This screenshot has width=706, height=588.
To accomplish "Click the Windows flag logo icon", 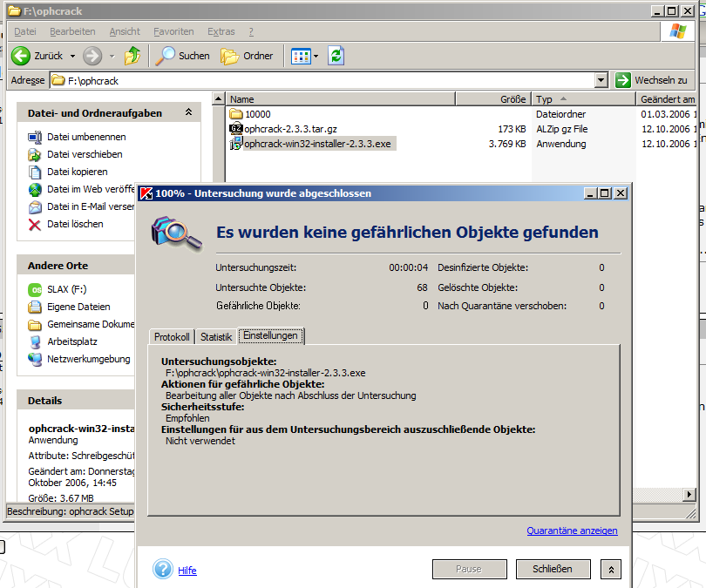I will coord(677,31).
